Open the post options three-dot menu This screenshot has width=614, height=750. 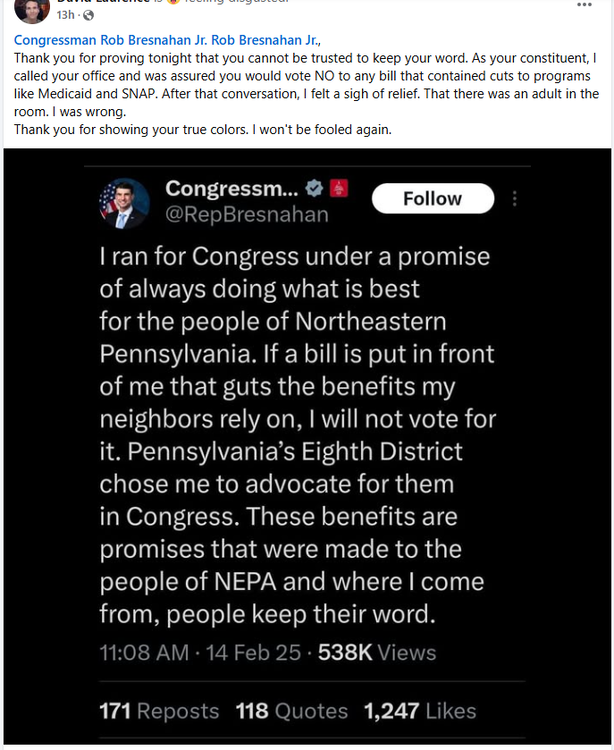coord(585,5)
